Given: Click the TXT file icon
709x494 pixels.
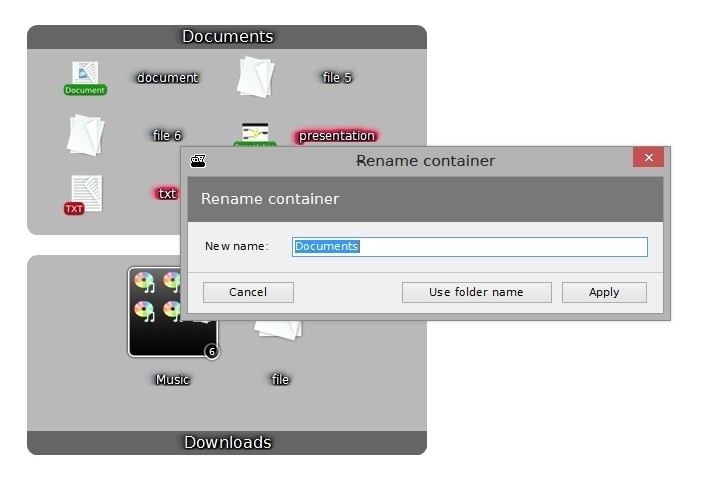Looking at the screenshot, I should click(x=85, y=195).
